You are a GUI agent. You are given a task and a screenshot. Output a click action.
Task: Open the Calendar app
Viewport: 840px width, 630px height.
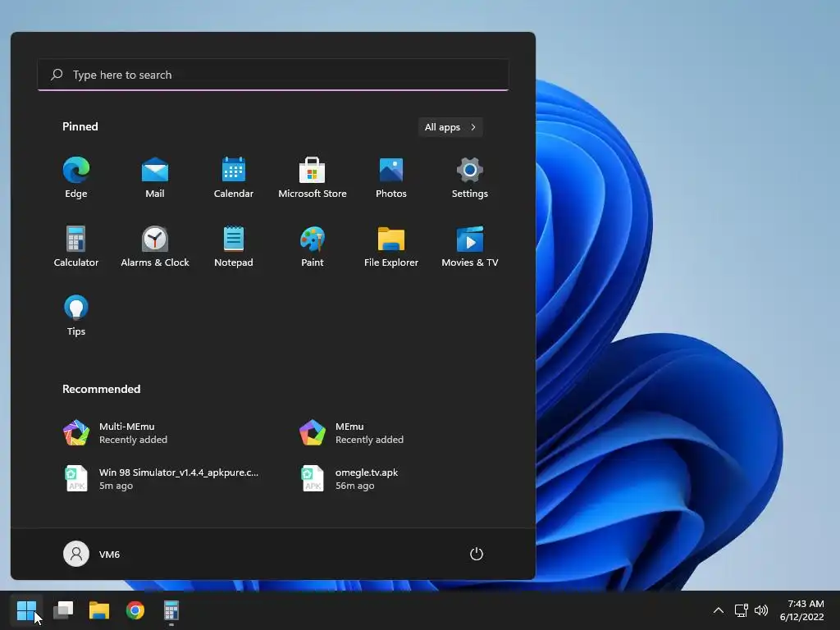coord(234,177)
